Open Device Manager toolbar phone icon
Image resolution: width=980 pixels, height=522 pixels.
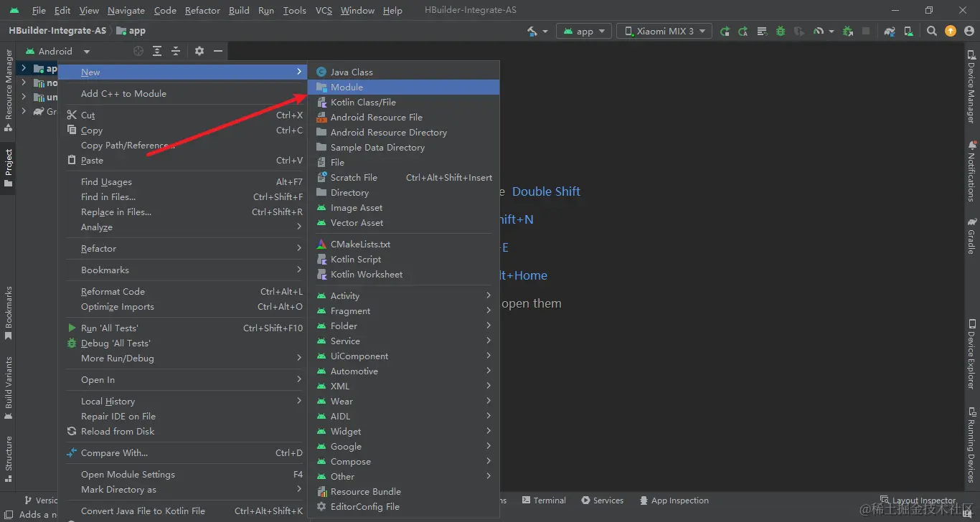tap(908, 31)
